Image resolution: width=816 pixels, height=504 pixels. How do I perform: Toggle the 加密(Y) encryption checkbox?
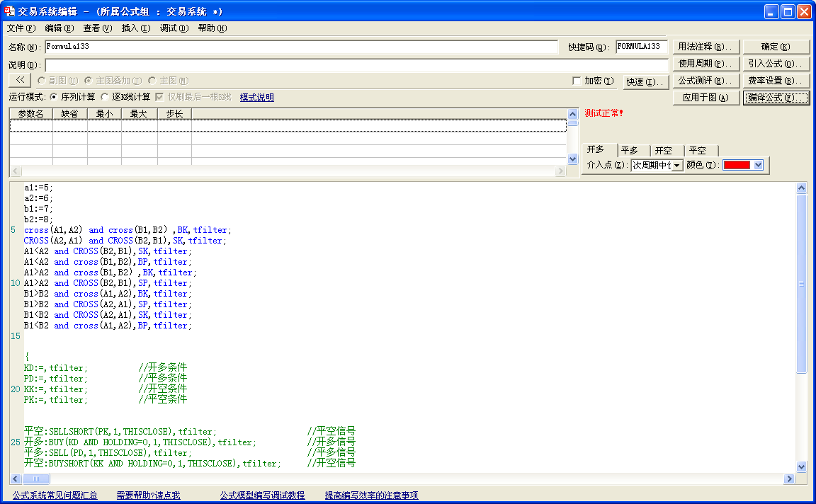(577, 81)
